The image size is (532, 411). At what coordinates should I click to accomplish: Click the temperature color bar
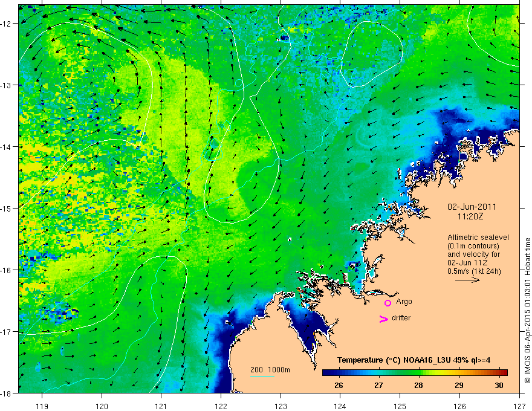click(x=415, y=373)
